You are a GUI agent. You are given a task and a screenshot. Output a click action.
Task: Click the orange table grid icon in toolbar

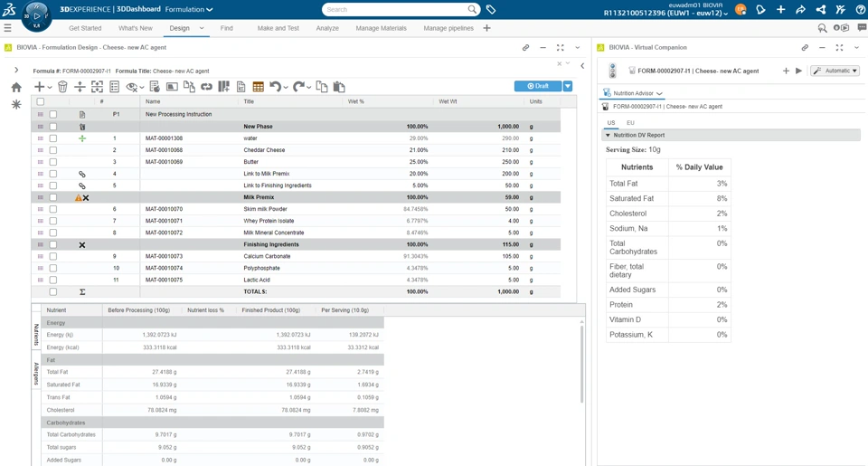tap(258, 87)
